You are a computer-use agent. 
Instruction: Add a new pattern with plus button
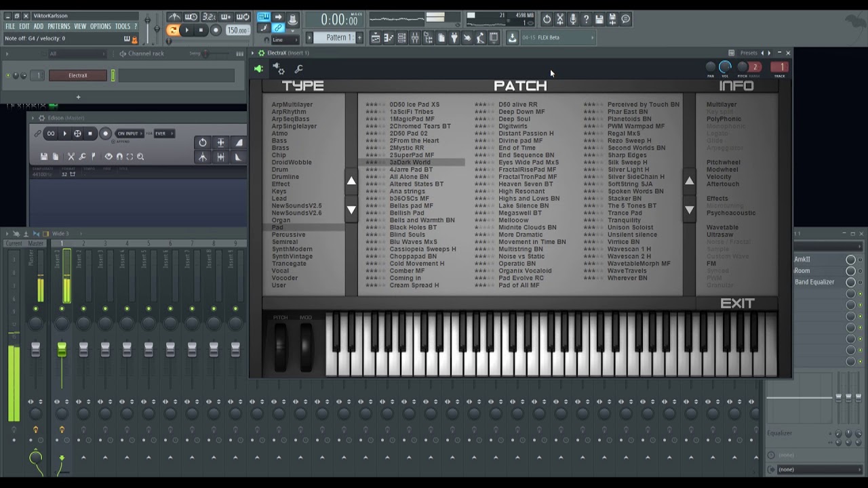coord(359,37)
